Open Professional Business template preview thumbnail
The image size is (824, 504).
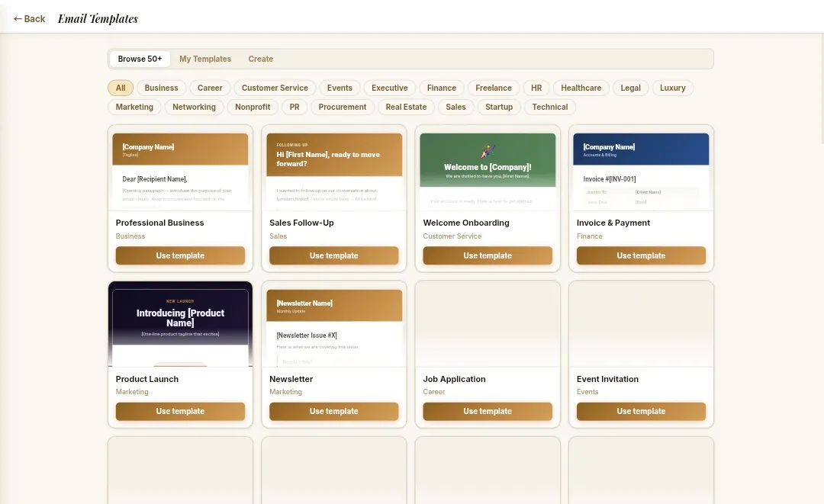(180, 168)
